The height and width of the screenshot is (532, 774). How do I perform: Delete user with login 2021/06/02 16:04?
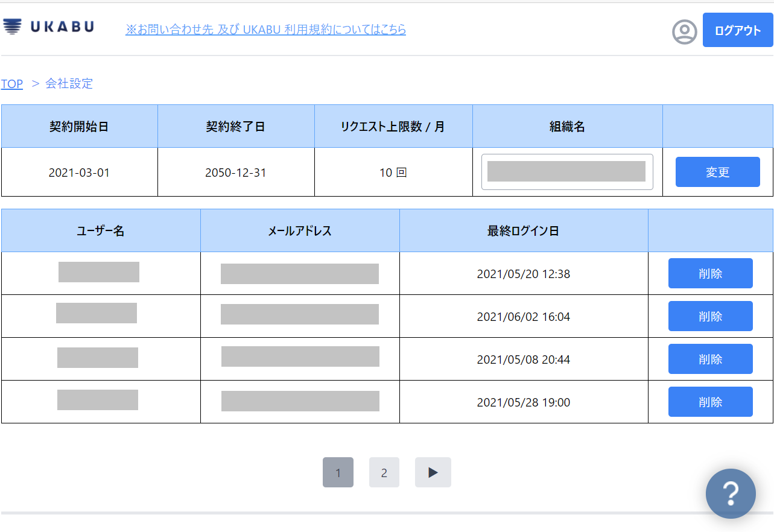[x=711, y=316]
